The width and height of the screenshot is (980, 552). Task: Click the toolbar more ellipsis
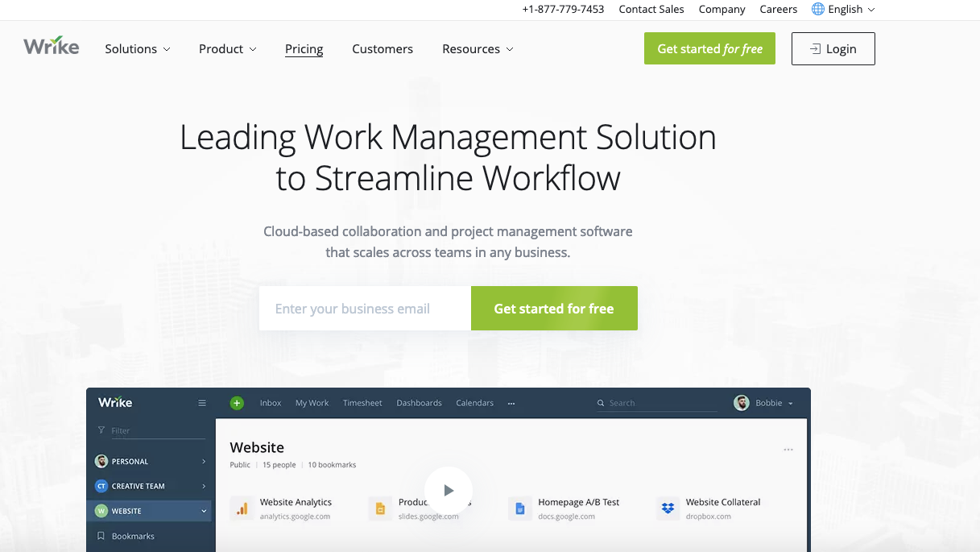click(511, 404)
